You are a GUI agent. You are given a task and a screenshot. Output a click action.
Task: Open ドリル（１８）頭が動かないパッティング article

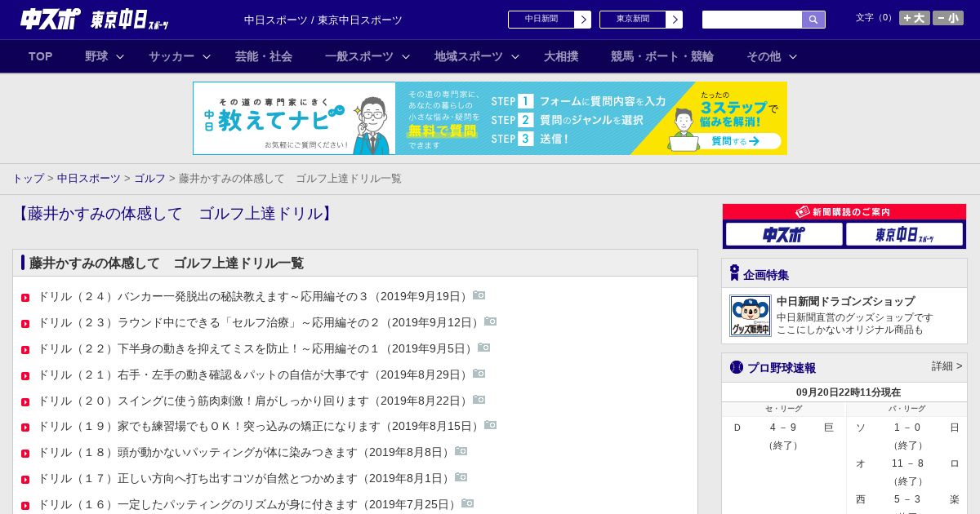point(245,452)
